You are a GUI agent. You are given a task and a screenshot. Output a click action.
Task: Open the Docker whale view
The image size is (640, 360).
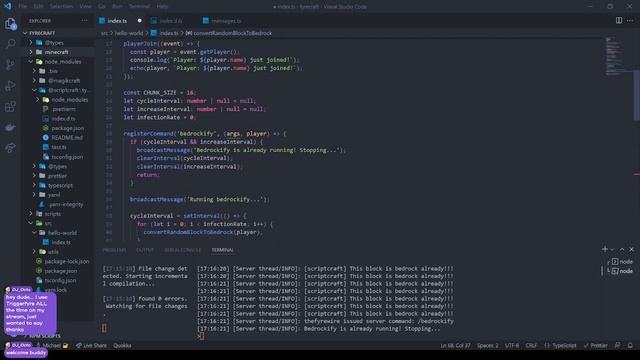point(11,127)
